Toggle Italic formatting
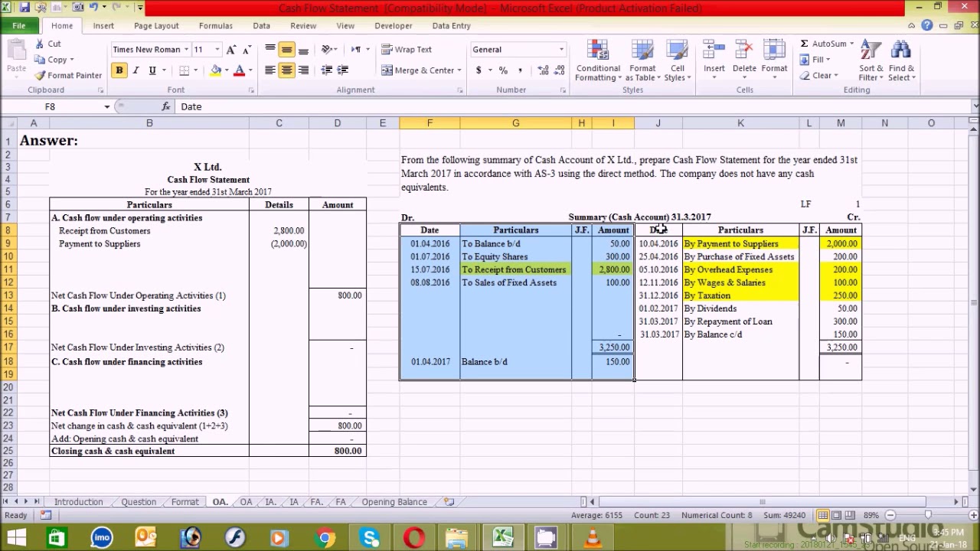This screenshot has width=980, height=551. [136, 70]
